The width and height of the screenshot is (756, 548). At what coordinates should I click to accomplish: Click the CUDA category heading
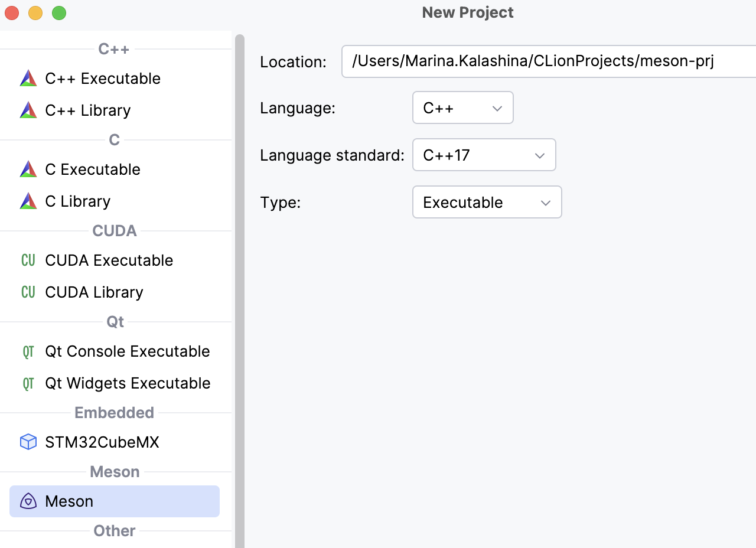[114, 230]
